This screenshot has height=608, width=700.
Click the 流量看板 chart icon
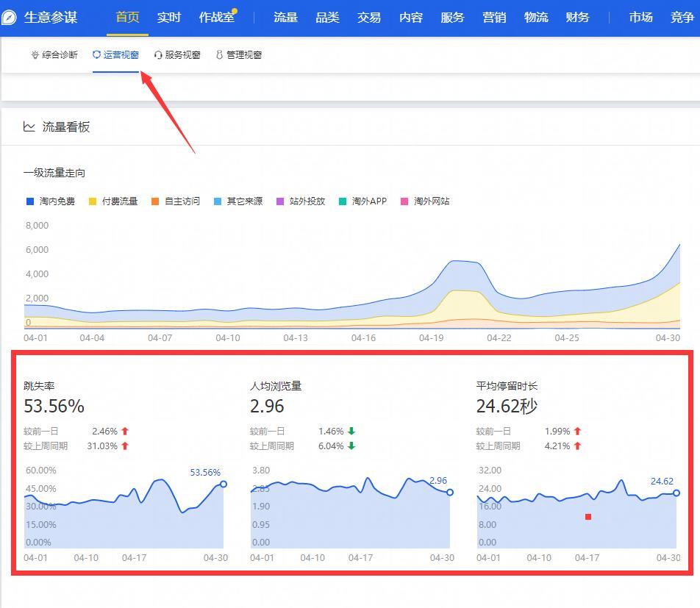click(29, 126)
